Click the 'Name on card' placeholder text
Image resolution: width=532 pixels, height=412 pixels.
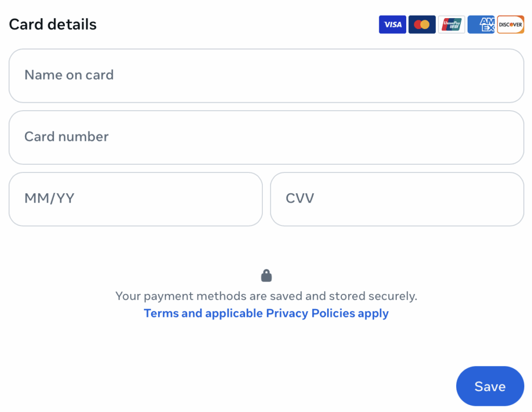[x=69, y=75]
